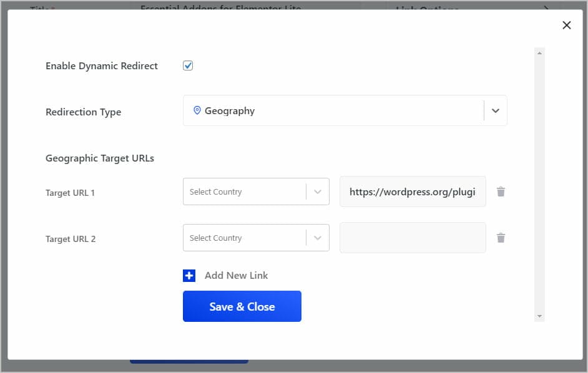588x373 pixels.
Task: Click the Add New Link text
Action: coord(236,276)
